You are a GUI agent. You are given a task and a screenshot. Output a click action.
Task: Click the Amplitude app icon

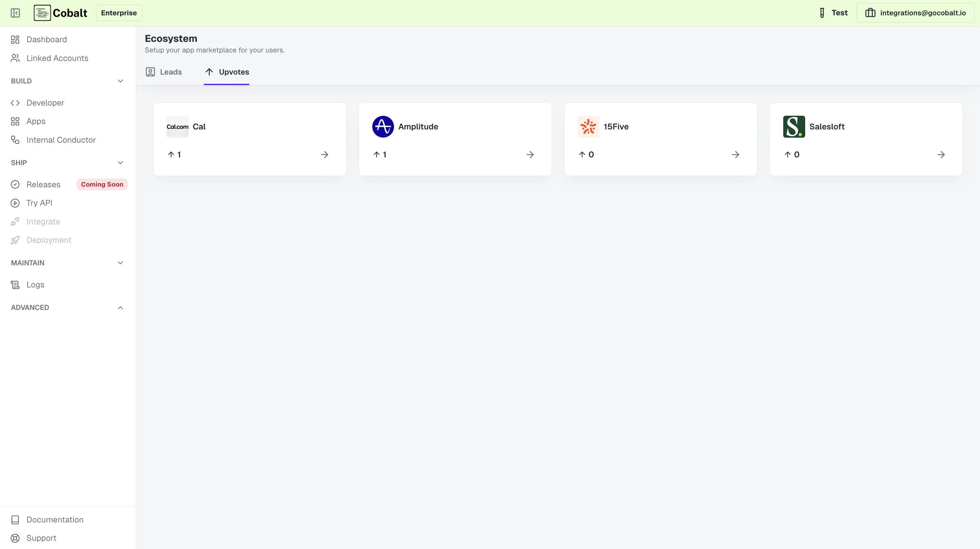coord(383,126)
